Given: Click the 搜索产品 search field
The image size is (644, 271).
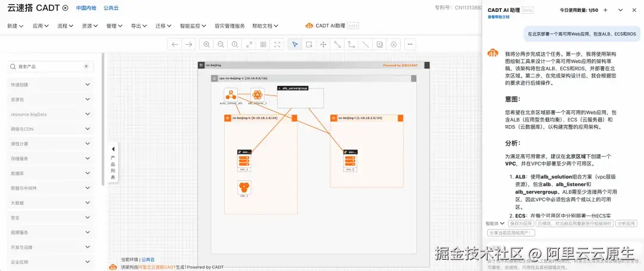Looking at the screenshot, I should click(x=50, y=67).
